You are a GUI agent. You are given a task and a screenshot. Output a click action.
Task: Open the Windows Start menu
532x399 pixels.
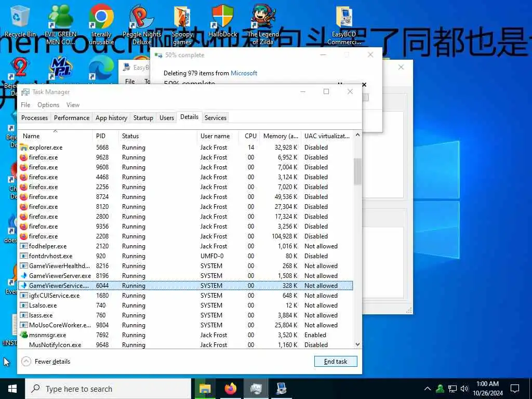pyautogui.click(x=12, y=389)
